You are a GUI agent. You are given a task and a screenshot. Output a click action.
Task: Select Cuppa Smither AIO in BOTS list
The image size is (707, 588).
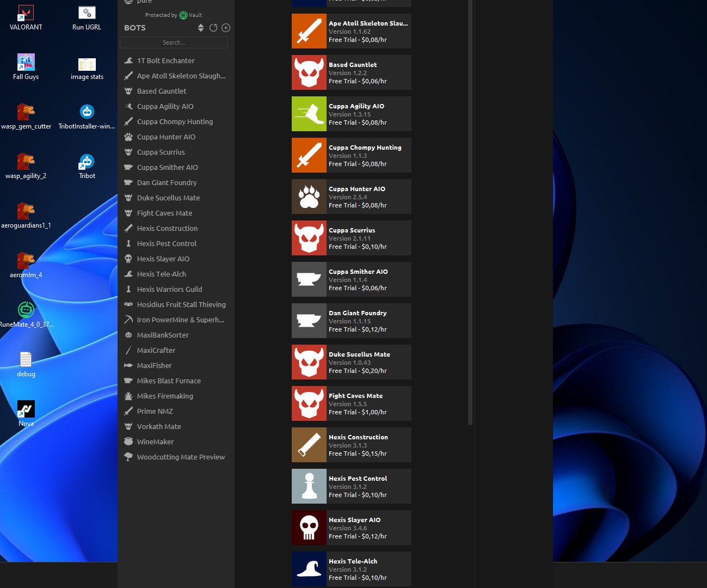tap(176, 167)
